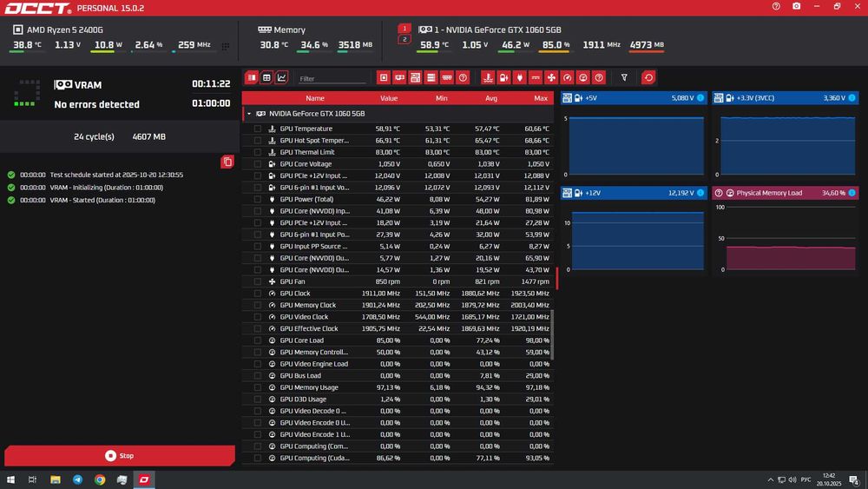Screen dimensions: 868x489
Task: Toggle the storage sensor filter icon
Action: [x=431, y=77]
